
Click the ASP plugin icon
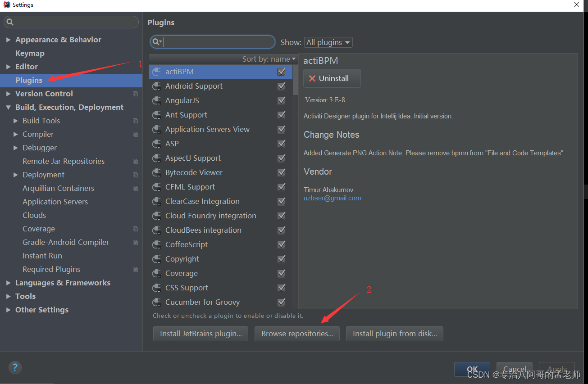(157, 144)
